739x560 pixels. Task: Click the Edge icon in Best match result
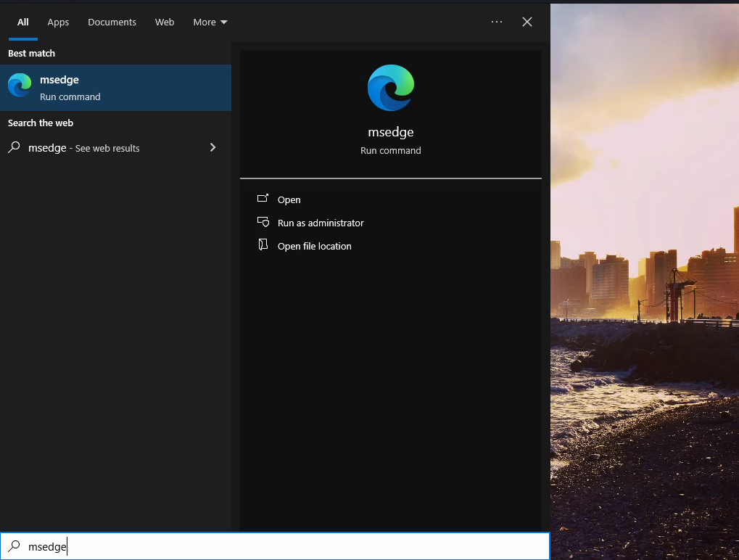(20, 86)
